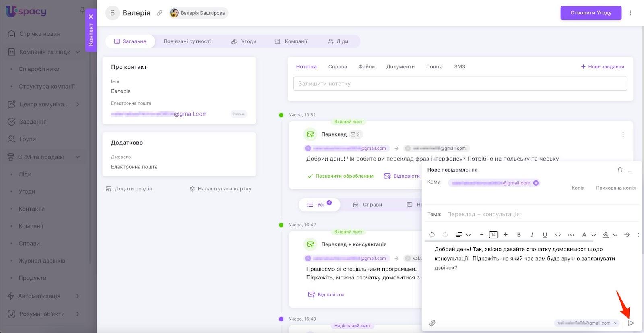Add a Прихована копія recipient field
This screenshot has height=333, width=644.
[615, 188]
